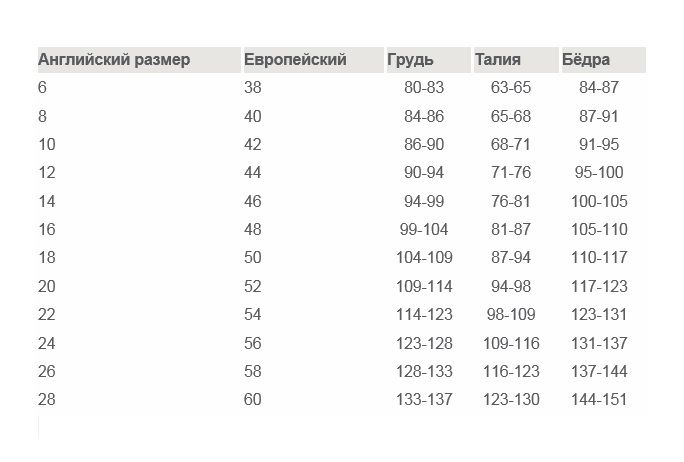Click hips measurement 91-95
The height and width of the screenshot is (462, 684).
[x=599, y=144]
